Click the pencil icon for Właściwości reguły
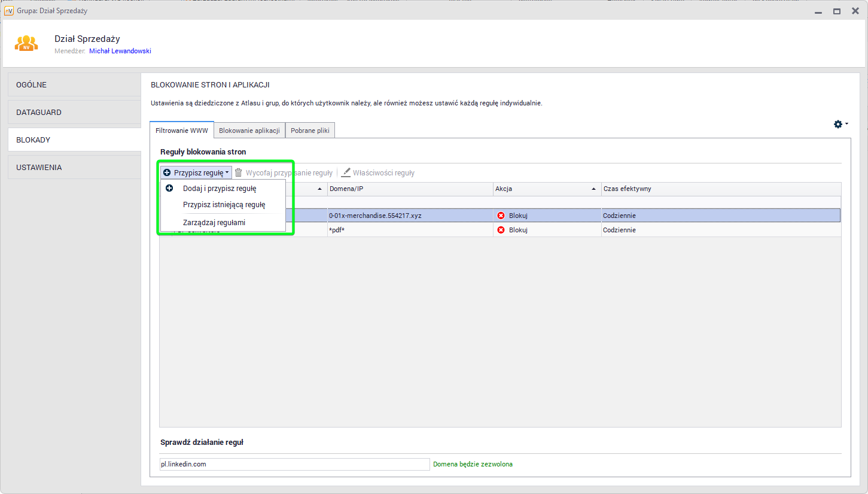868x494 pixels. (x=346, y=172)
